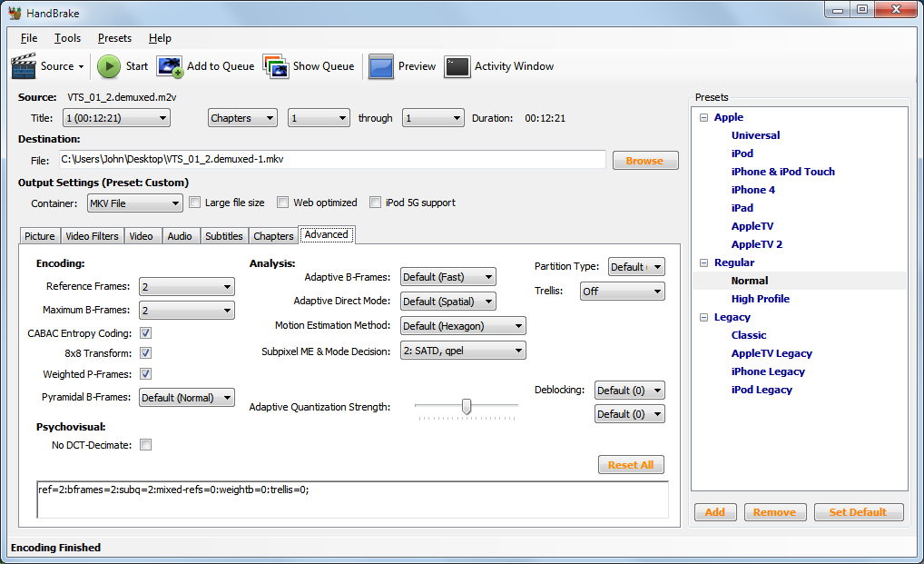
Task: Open the Title dropdown
Action: [117, 118]
